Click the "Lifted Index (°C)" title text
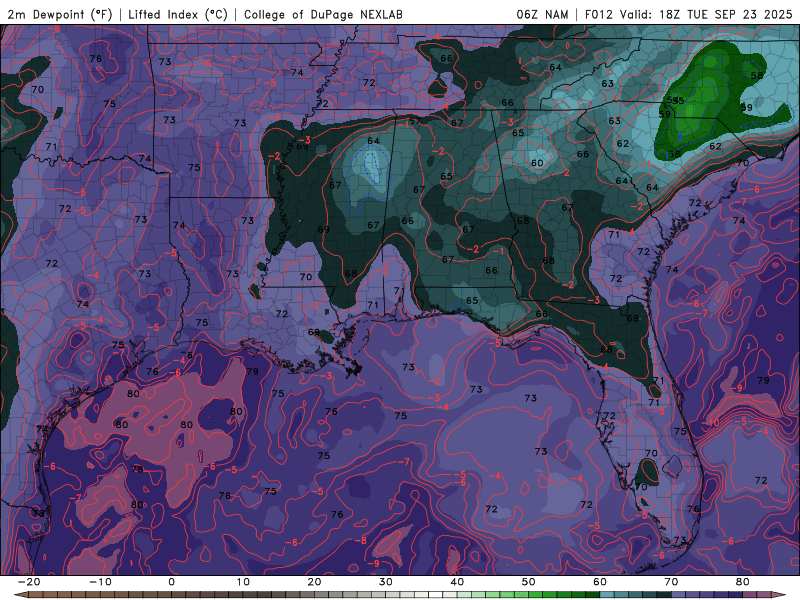The height and width of the screenshot is (600, 800). [178, 15]
